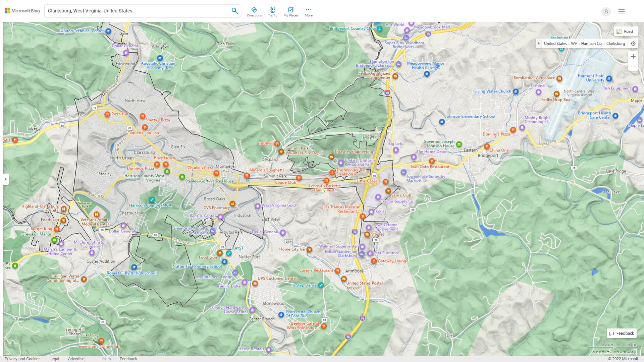Click The Home Depot map pin
644x362 pixels.
point(414,157)
